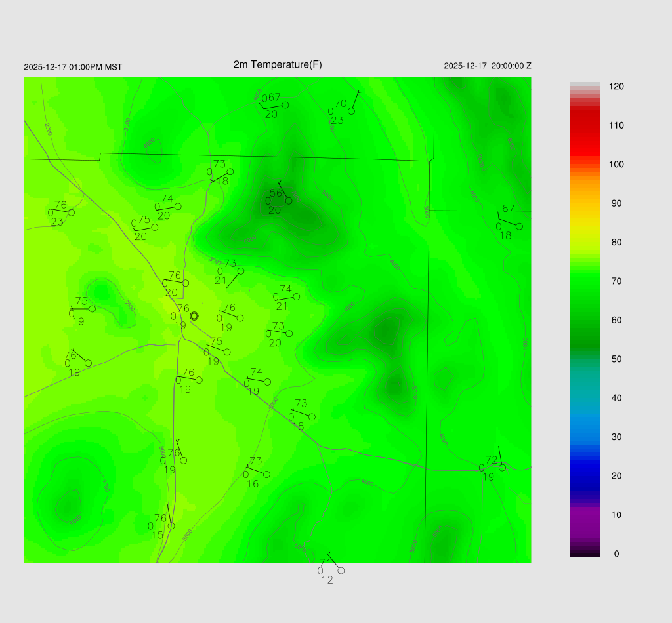Select station circle showing 67 over 18
The width and height of the screenshot is (672, 623).
(x=519, y=226)
